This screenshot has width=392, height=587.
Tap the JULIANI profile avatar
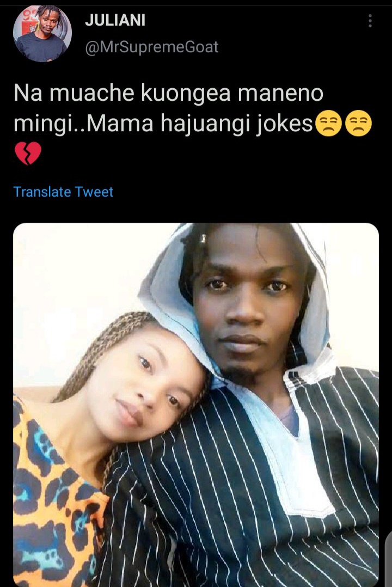point(41,34)
